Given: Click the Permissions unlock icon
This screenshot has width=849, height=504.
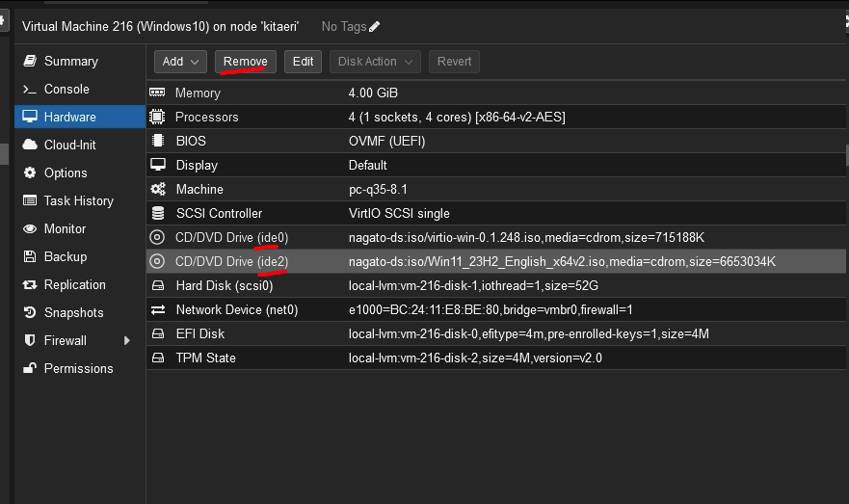Looking at the screenshot, I should tap(29, 368).
